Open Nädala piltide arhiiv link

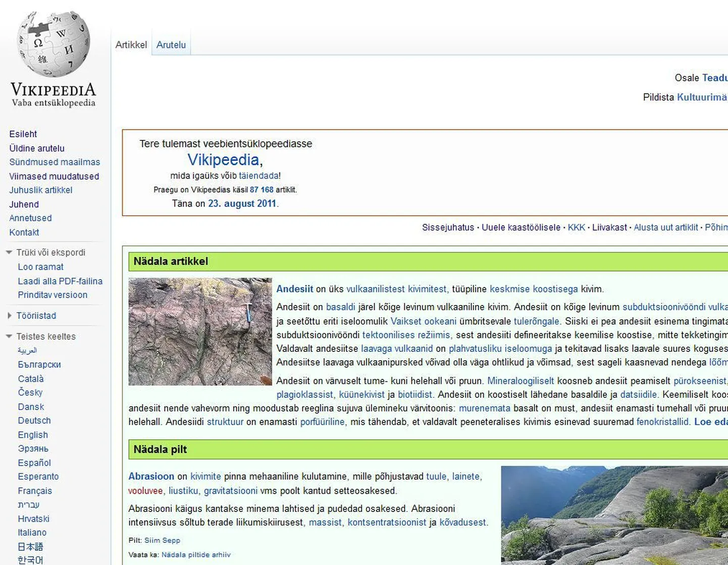click(196, 554)
